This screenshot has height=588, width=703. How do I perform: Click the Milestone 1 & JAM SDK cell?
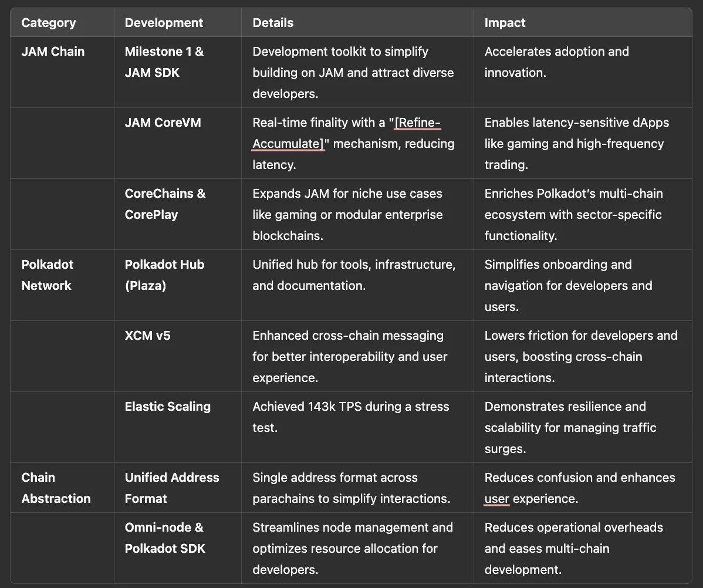pyautogui.click(x=164, y=62)
